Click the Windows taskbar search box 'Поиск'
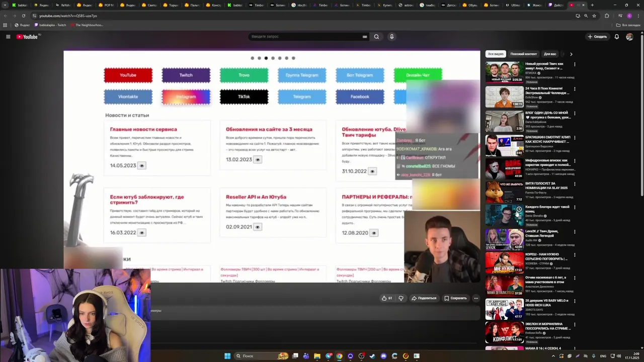The image size is (644, 362). click(x=261, y=356)
